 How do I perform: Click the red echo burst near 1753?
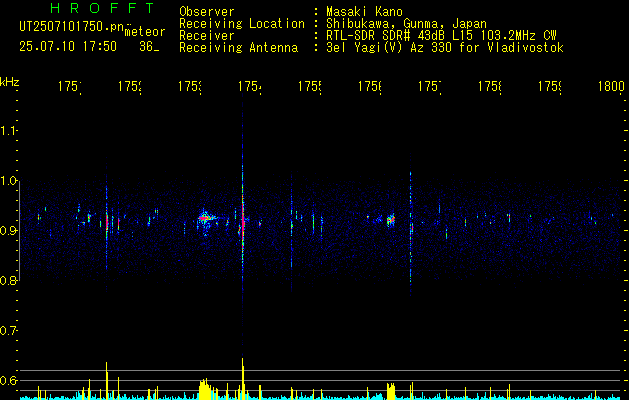tap(205, 219)
